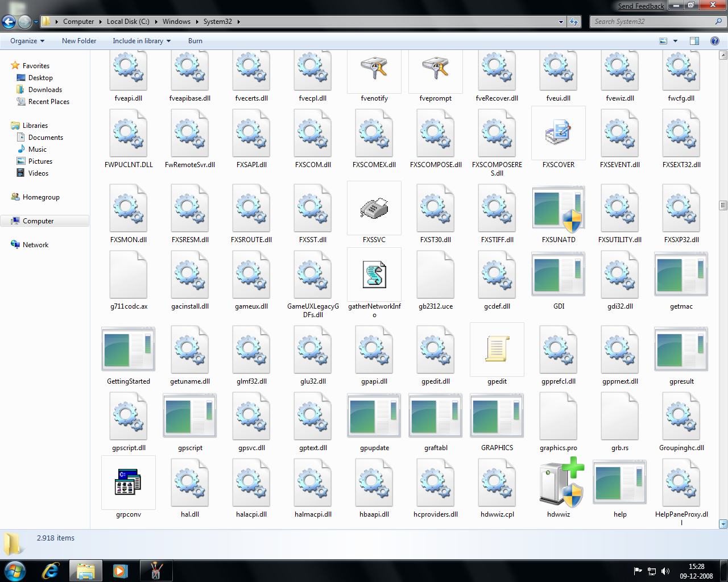Go to Local Disk C via breadcrumb
Viewport: 728px width, 582px height.
coord(128,21)
